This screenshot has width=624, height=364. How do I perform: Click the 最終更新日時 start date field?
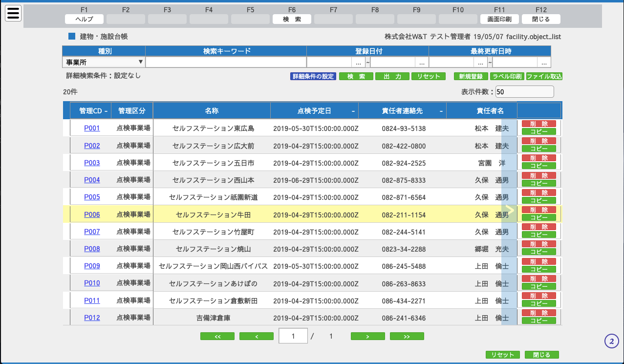tap(452, 62)
